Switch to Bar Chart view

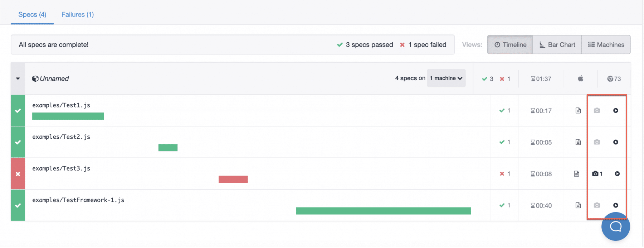[557, 45]
